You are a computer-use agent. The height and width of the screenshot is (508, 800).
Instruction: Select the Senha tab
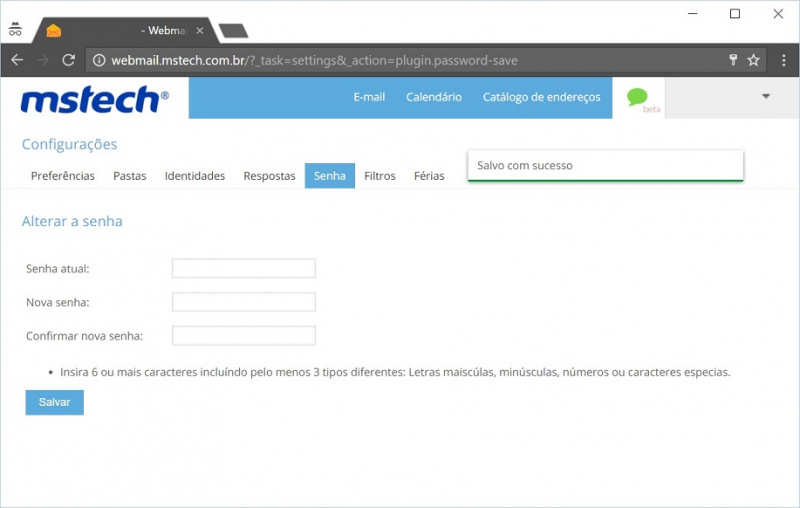[x=330, y=176]
